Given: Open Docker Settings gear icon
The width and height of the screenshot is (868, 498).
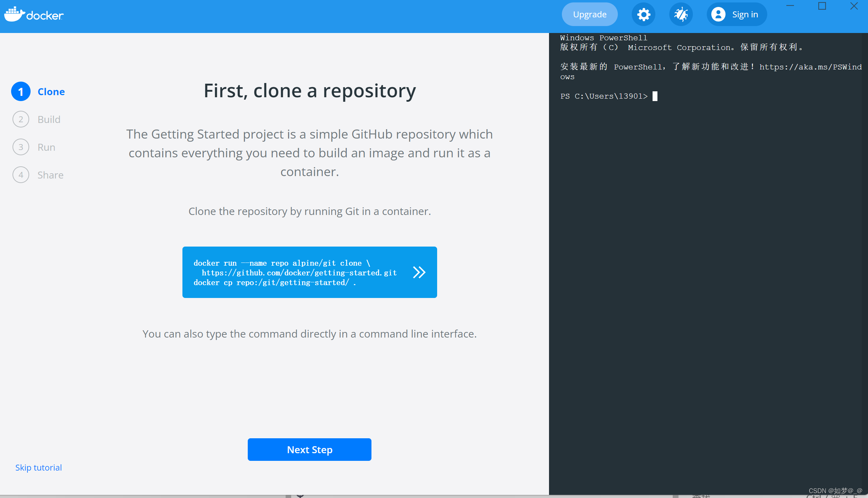Looking at the screenshot, I should point(644,14).
